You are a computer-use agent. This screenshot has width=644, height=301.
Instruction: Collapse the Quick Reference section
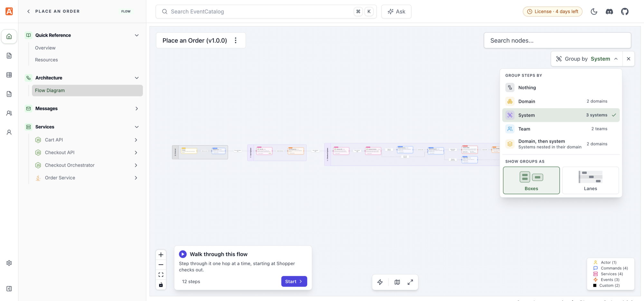[137, 35]
